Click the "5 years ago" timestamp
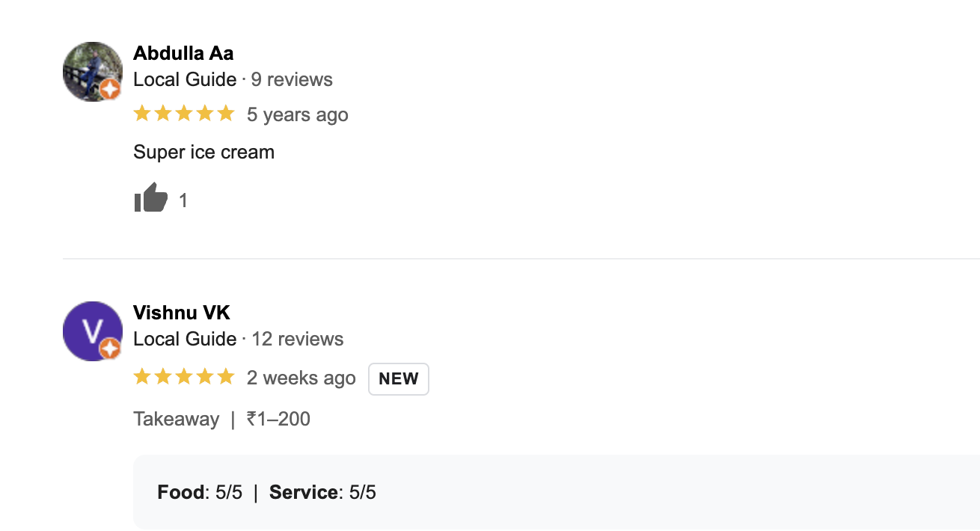Screen dimensions: 980x531 pos(298,114)
